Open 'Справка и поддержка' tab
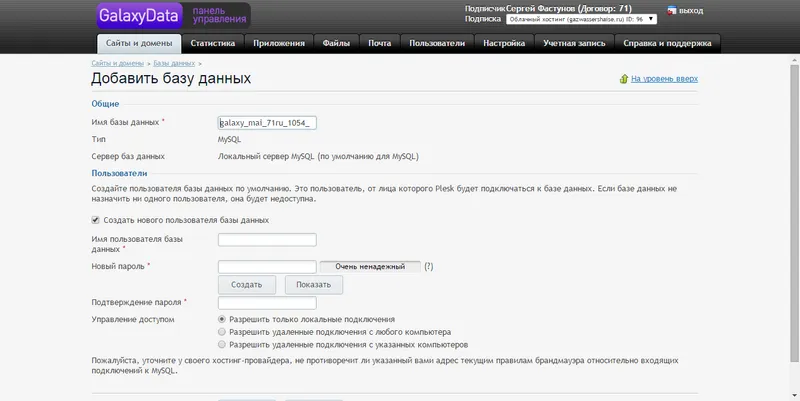This screenshot has width=800, height=401. pyautogui.click(x=667, y=43)
